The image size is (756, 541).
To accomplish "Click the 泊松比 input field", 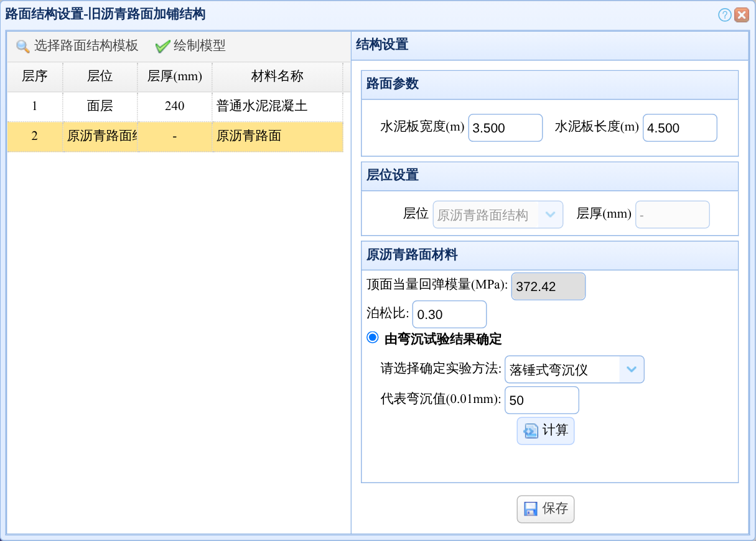I will [x=449, y=315].
